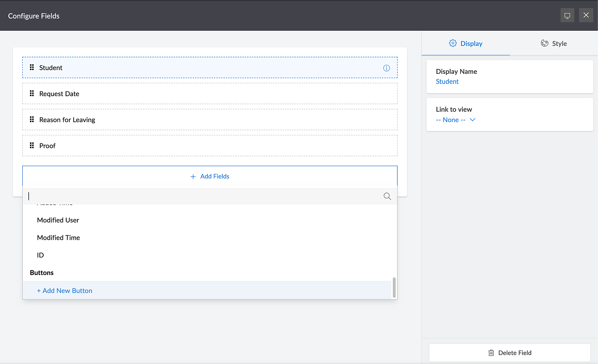Open the Link to view dropdown
The width and height of the screenshot is (598, 364).
pyautogui.click(x=451, y=120)
